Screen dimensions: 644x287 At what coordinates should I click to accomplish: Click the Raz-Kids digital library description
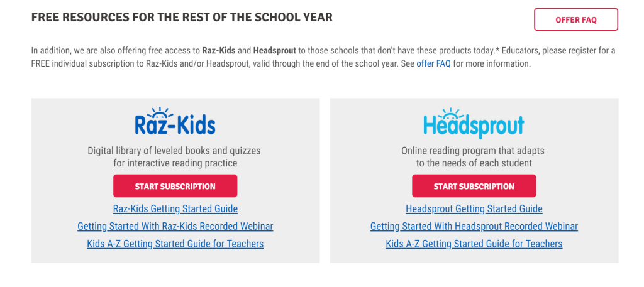point(175,157)
